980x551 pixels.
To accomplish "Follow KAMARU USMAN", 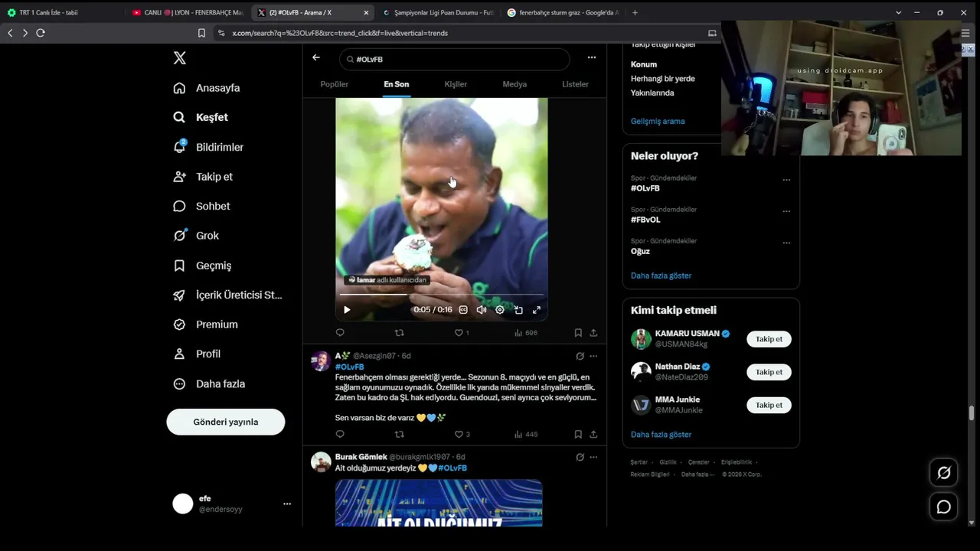I will coord(769,339).
